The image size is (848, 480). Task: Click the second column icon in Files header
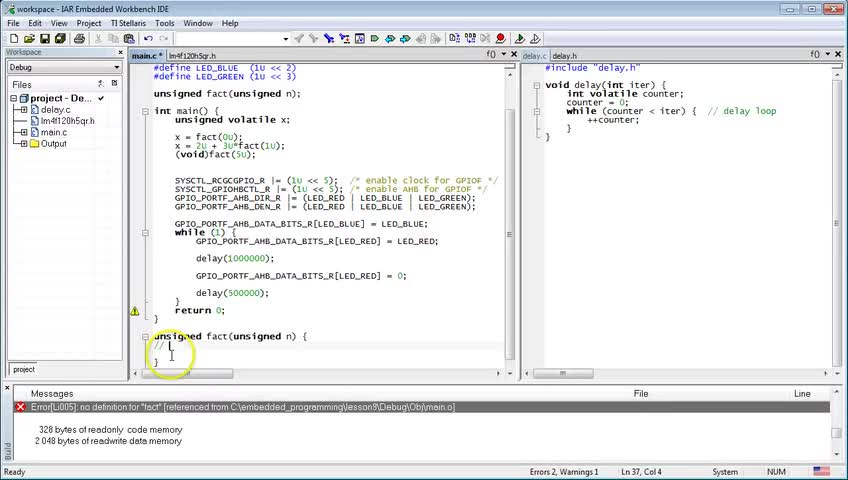pyautogui.click(x=114, y=84)
